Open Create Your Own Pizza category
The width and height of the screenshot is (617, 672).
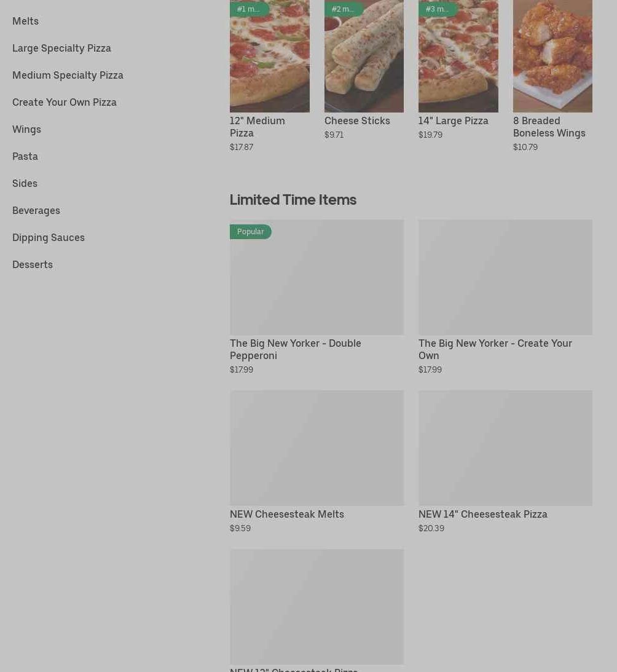pos(65,102)
